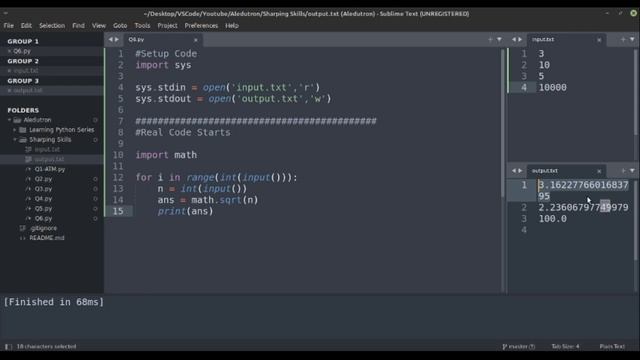640x360 pixels.
Task: Open the Preferences menu
Action: point(201,25)
